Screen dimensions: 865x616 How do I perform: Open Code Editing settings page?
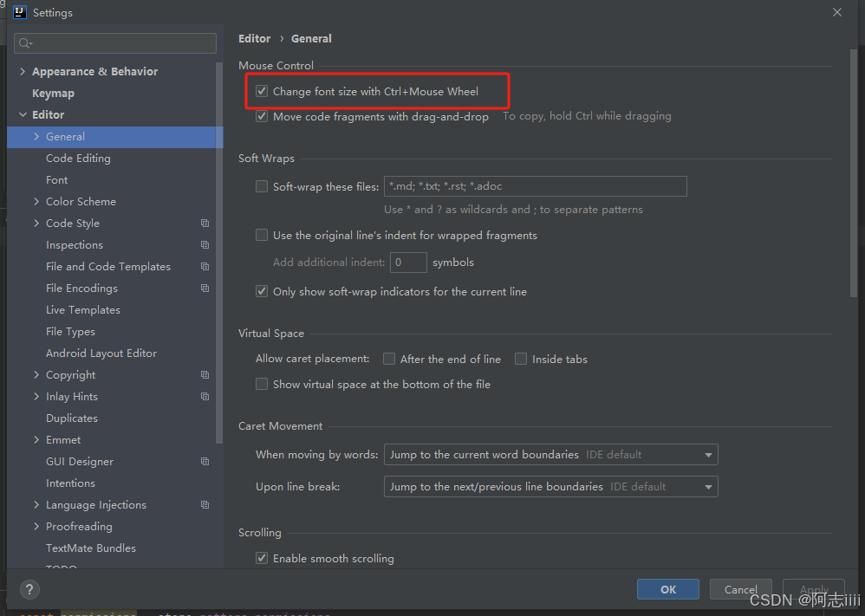[78, 159]
